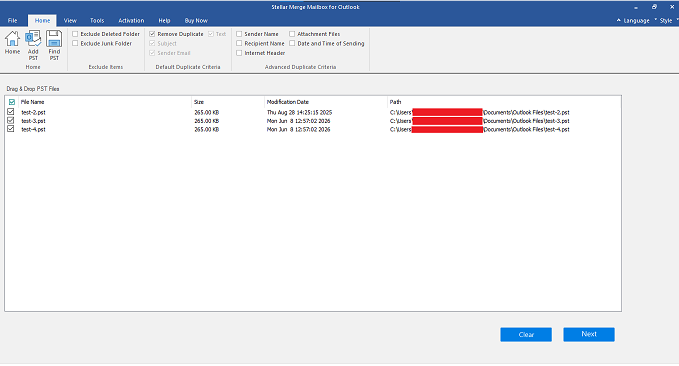Check the Sender Name criterion
The image size is (679, 366).
[x=239, y=34]
